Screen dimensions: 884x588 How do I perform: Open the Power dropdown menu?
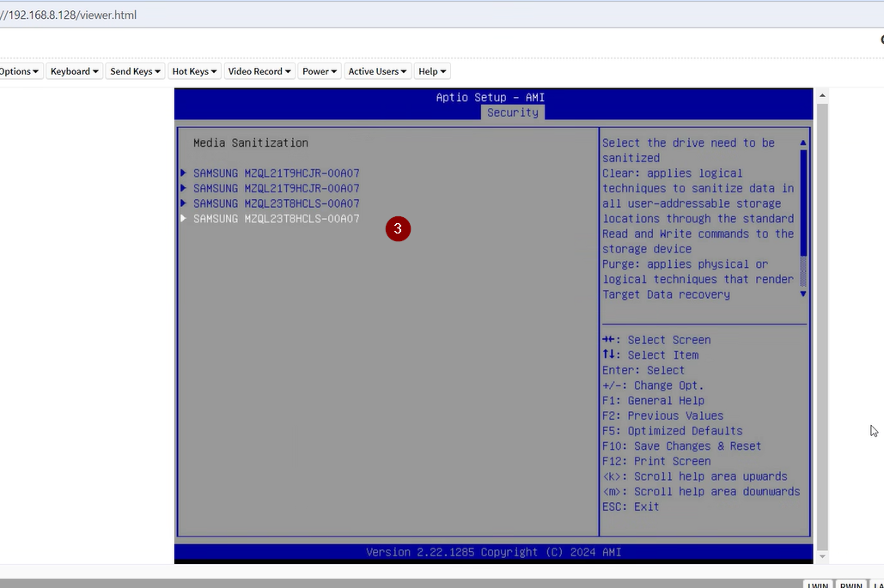(320, 71)
